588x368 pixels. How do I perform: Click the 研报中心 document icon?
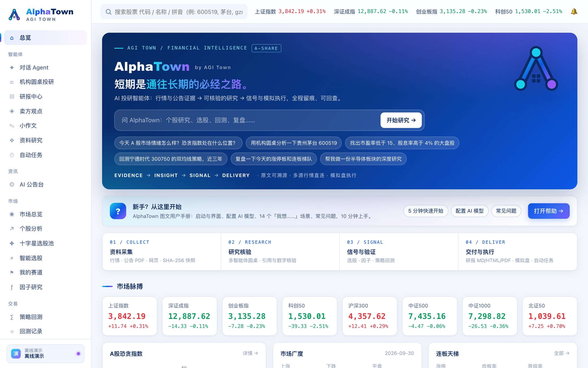point(12,97)
